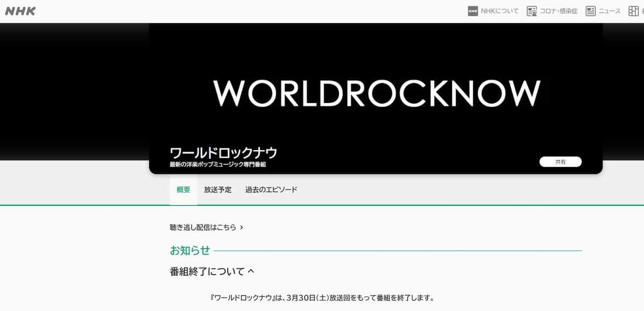Collapse the 番組終了について section
This screenshot has width=644, height=311.
[x=207, y=271]
